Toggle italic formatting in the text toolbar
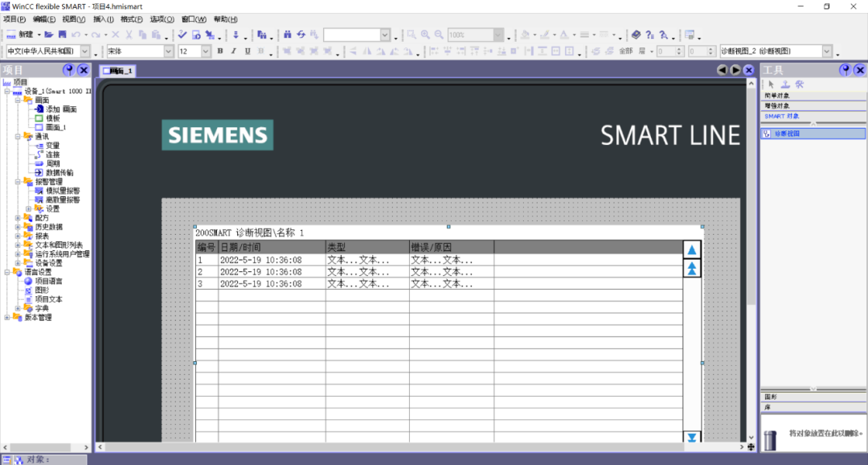Viewport: 868px width, 465px height. point(233,50)
